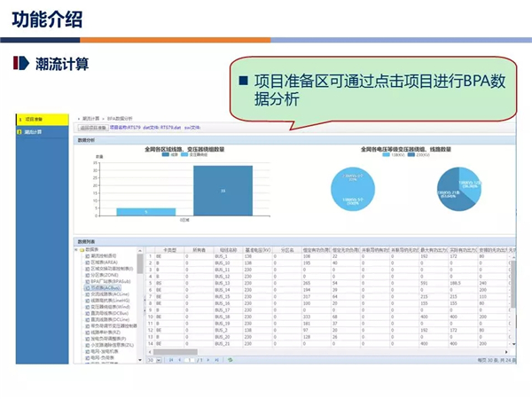Click the 潮流计算 breadcrumb link
The image size is (532, 399).
(x=90, y=118)
